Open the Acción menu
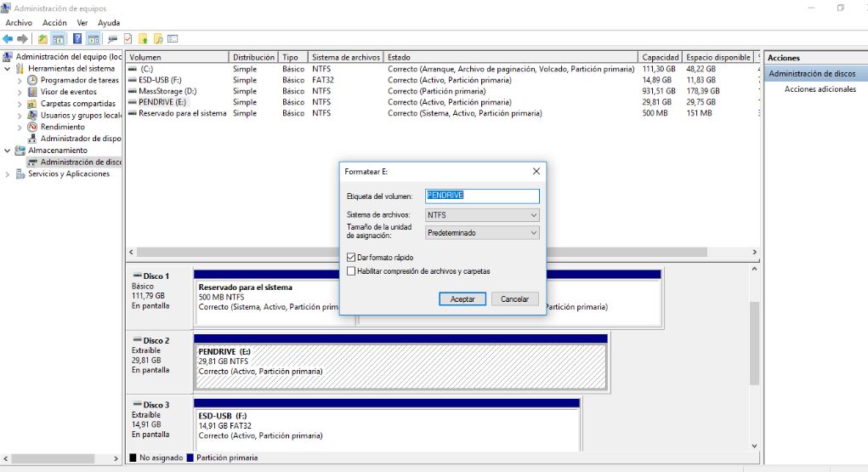The width and height of the screenshot is (868, 472). point(54,22)
